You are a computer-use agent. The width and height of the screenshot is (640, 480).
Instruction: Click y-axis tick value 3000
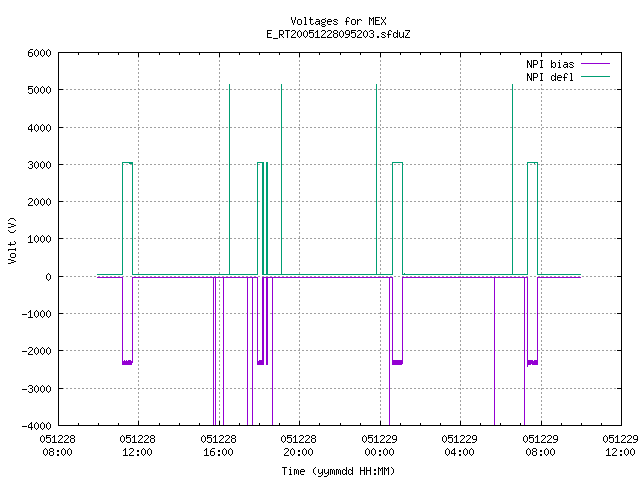[x=39, y=165]
